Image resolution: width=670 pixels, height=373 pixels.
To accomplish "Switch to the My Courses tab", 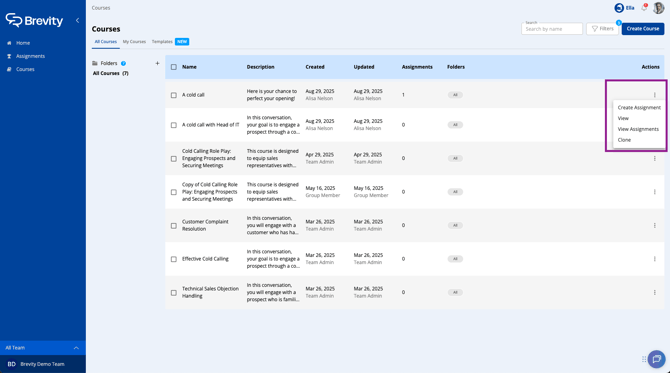I will (134, 41).
